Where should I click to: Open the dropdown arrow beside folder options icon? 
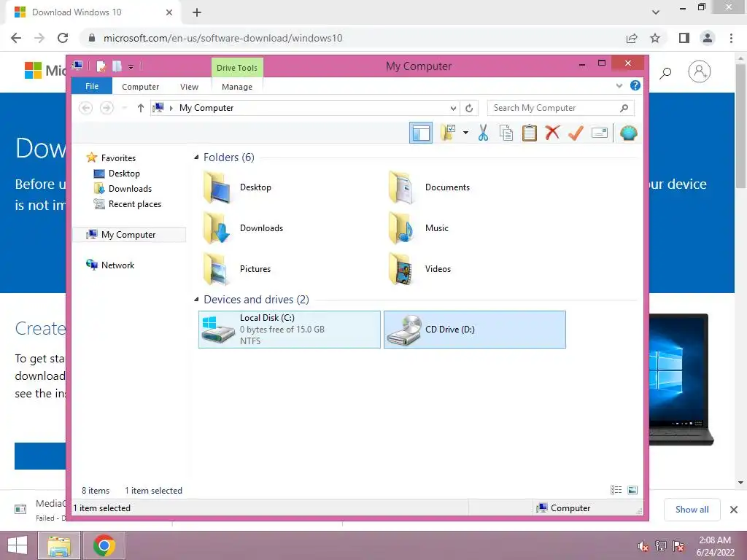click(x=465, y=133)
